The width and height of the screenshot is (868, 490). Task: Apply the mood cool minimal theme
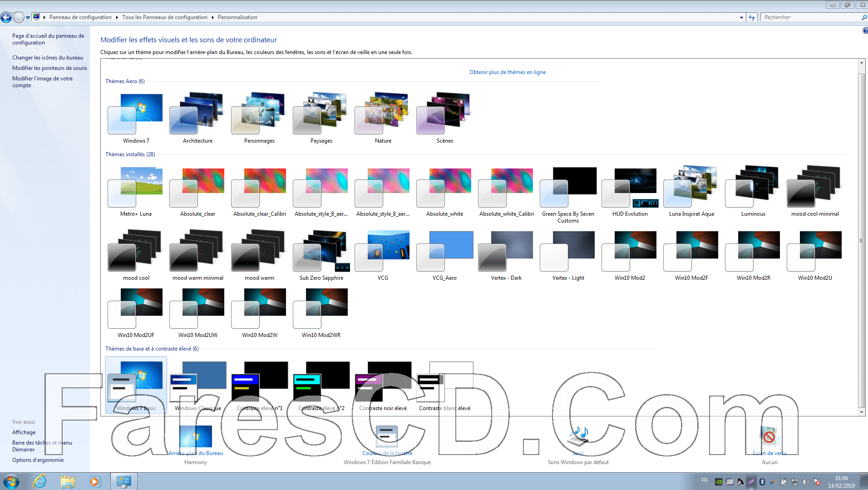[x=815, y=191]
